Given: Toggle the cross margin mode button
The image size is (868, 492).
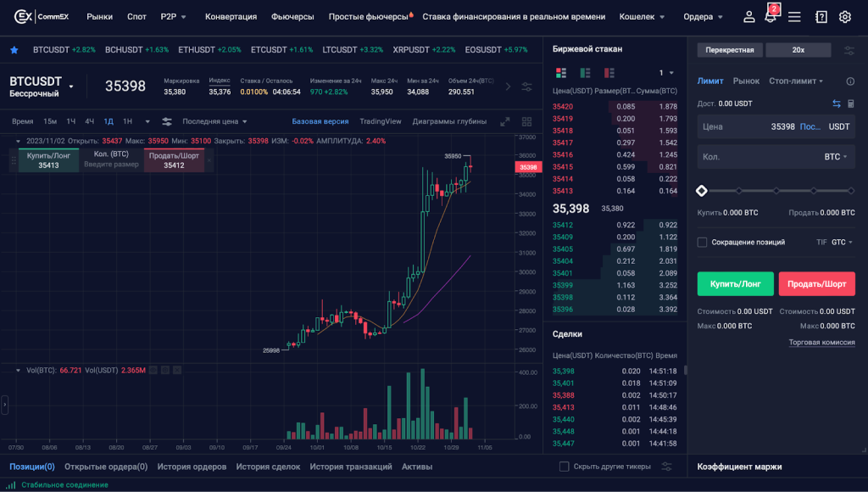Looking at the screenshot, I should [x=729, y=50].
